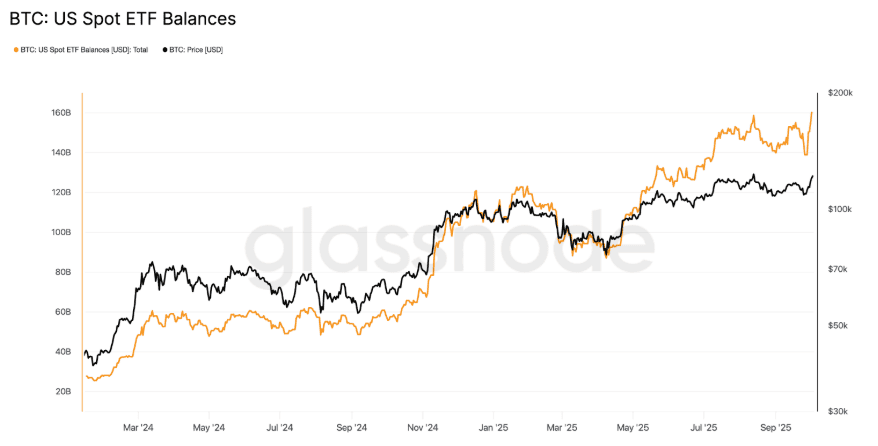878x446 pixels.
Task: Click the orange ETF Balances legend dot
Action: pos(15,49)
